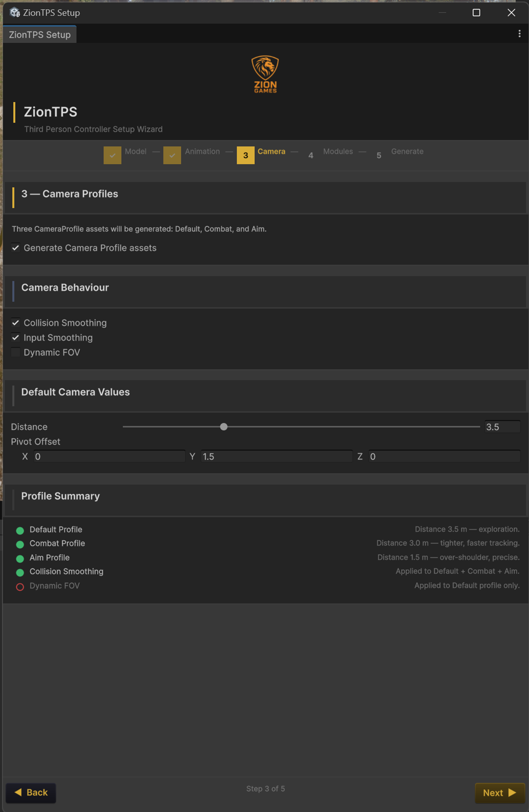Go to the Animation step label
This screenshot has width=529, height=812.
pos(202,151)
